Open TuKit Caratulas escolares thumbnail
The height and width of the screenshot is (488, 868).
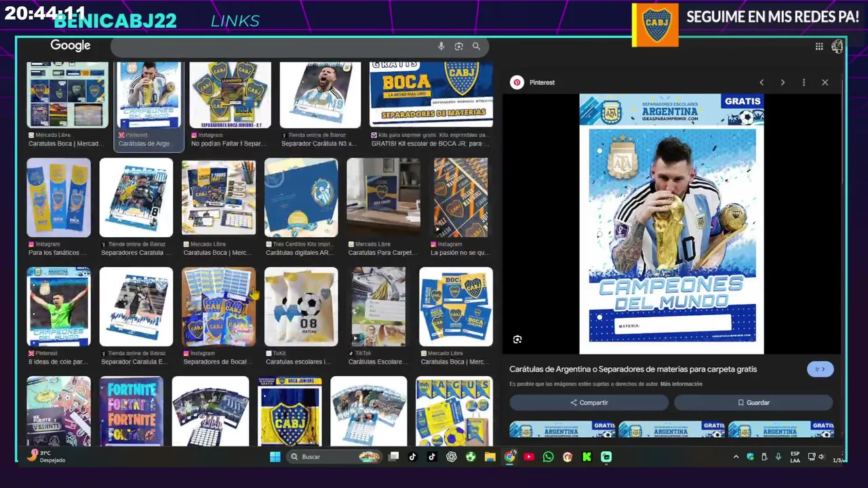point(301,306)
